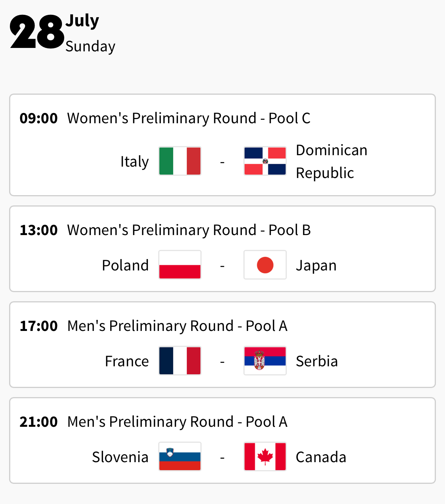Open the Dominican Republic team name
Screen dimensions: 445x504
coord(331,162)
